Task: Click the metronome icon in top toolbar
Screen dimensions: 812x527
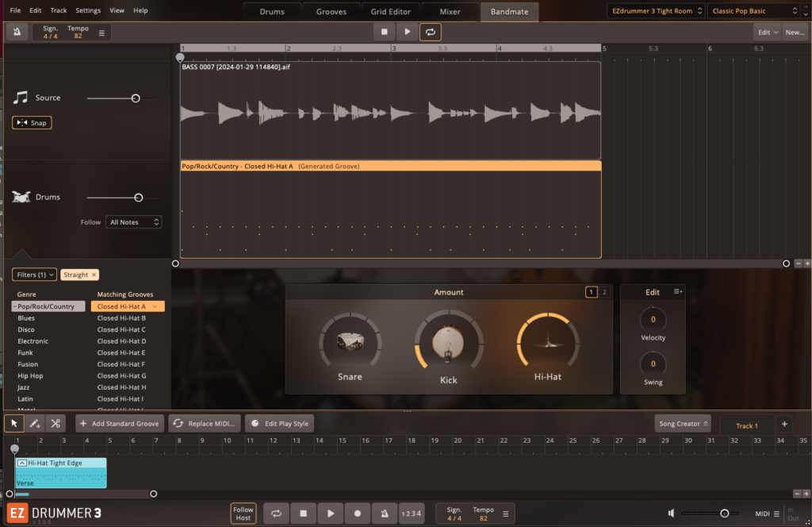Action: click(x=17, y=32)
